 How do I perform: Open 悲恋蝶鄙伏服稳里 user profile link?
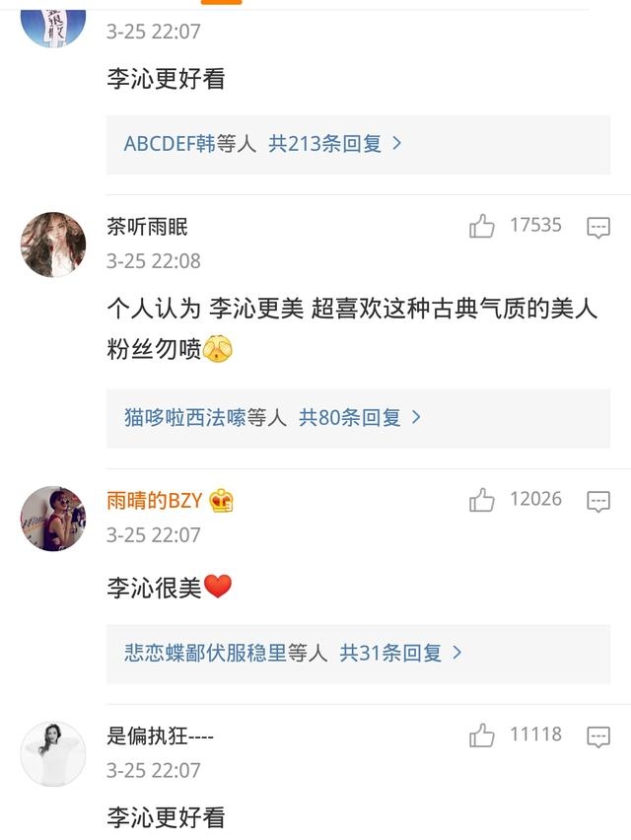click(x=205, y=653)
